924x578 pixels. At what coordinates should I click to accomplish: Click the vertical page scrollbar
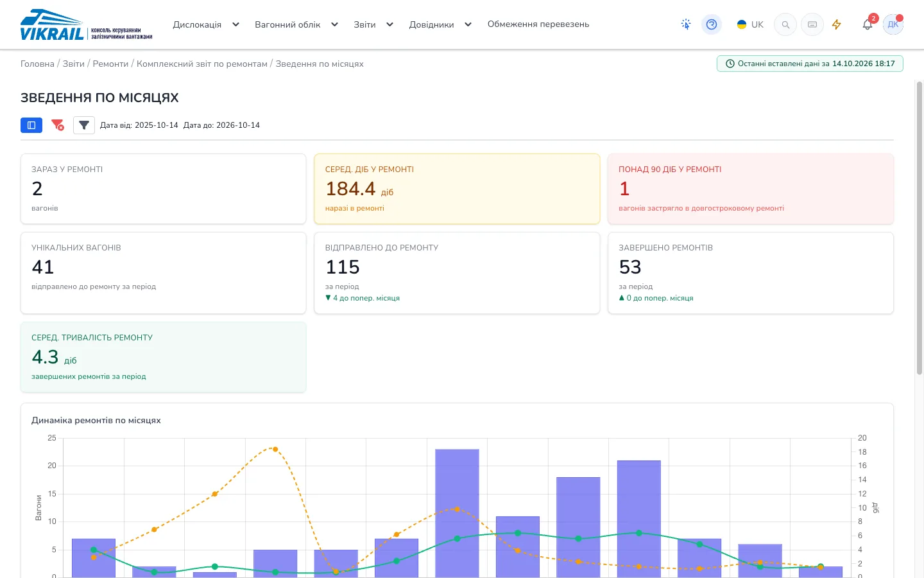coord(919,228)
